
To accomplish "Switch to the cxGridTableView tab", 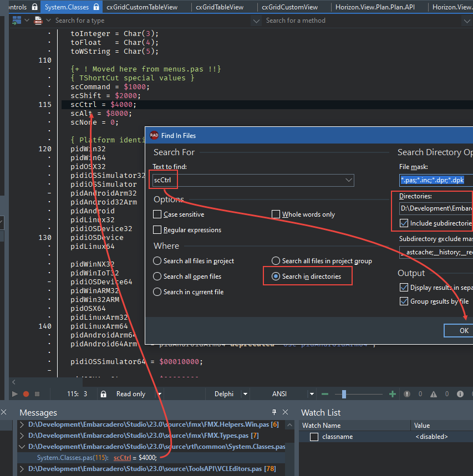I will pyautogui.click(x=220, y=7).
